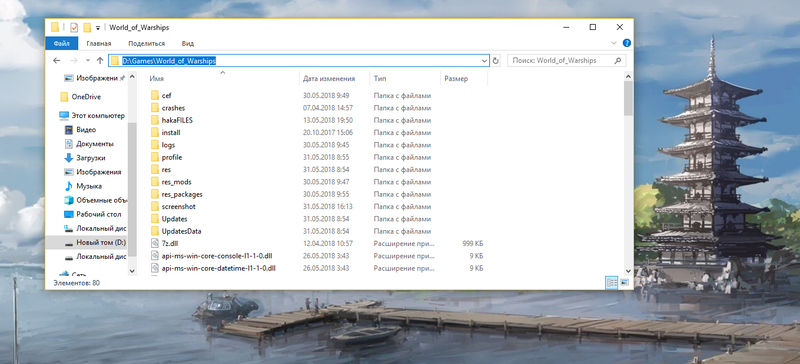
Task: Click the search World_of_Warships field
Action: click(x=566, y=61)
